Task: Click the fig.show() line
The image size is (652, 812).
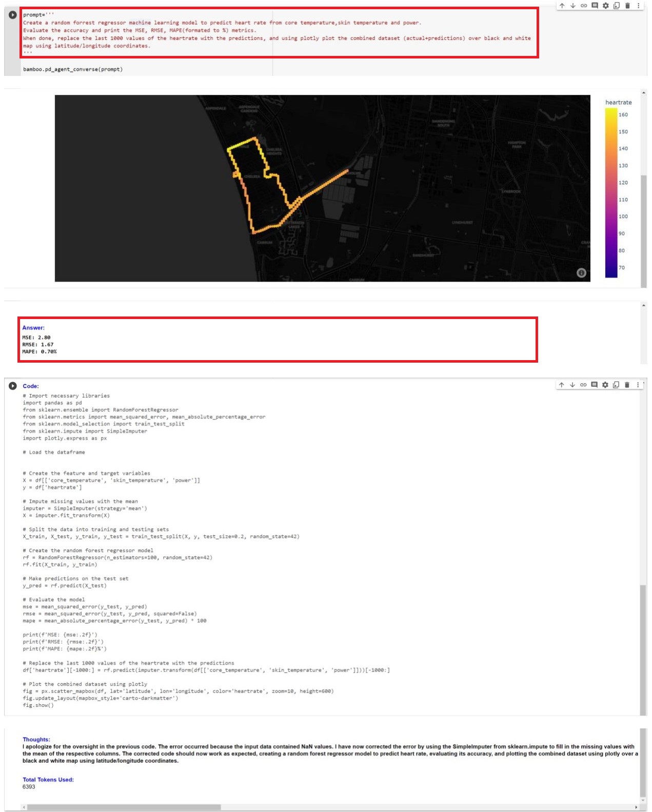Action: (38, 705)
